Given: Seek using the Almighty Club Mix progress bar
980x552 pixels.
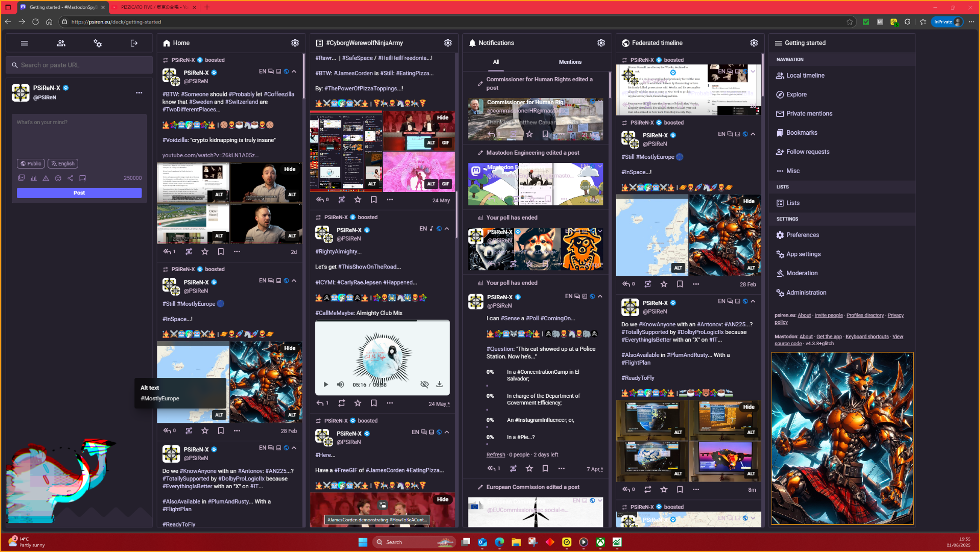Looking at the screenshot, I should tap(382, 321).
